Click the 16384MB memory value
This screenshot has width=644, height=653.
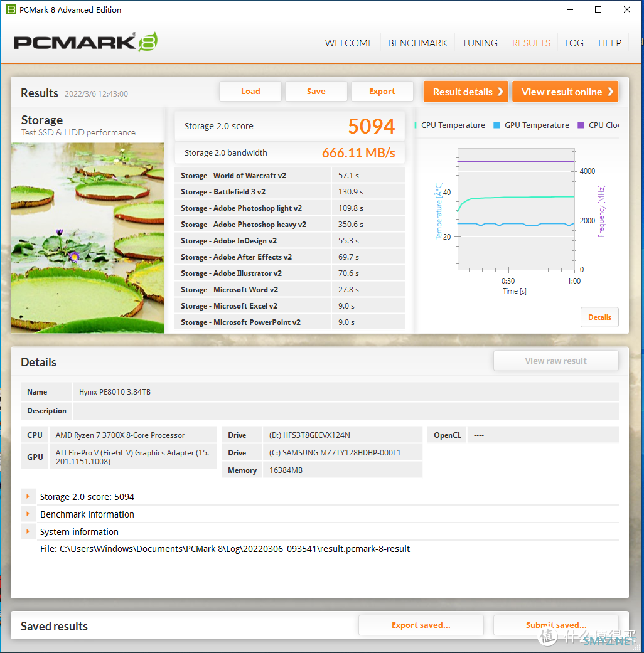342,470
